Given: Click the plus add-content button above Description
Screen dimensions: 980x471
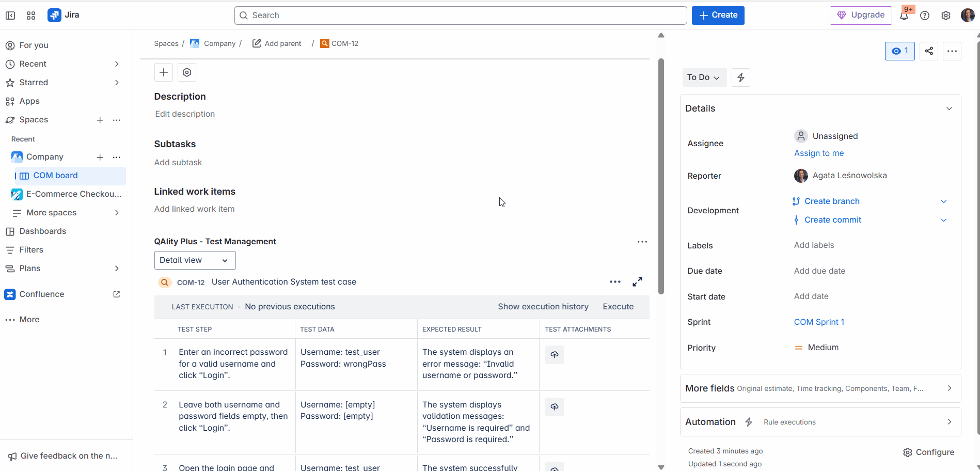Looking at the screenshot, I should [x=164, y=72].
